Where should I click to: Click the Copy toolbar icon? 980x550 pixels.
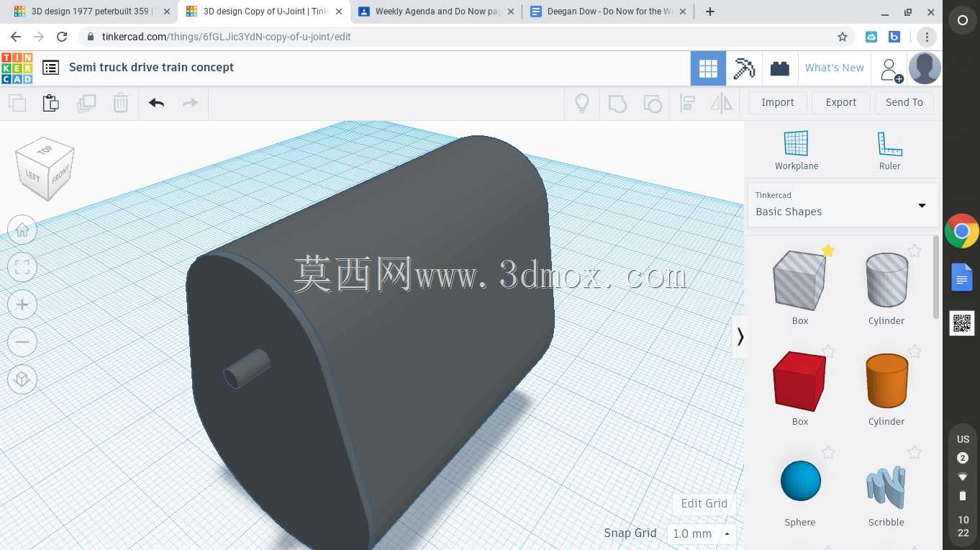[x=17, y=103]
